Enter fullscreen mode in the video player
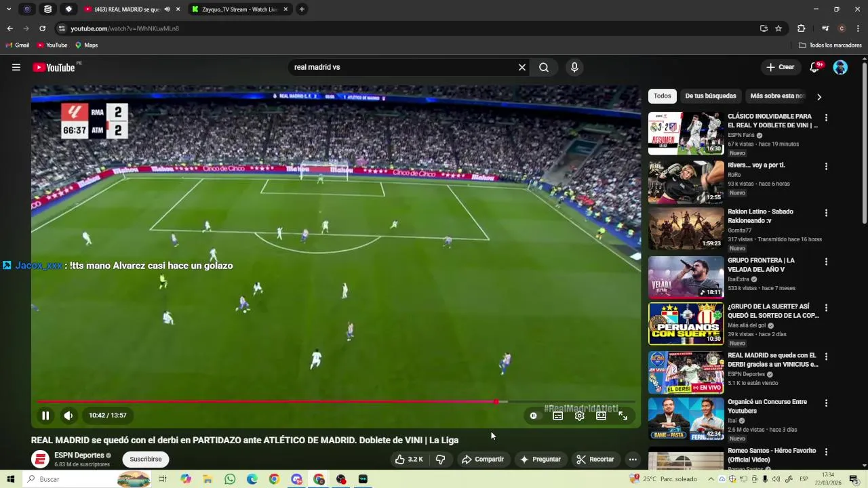The image size is (868, 488). (x=623, y=415)
